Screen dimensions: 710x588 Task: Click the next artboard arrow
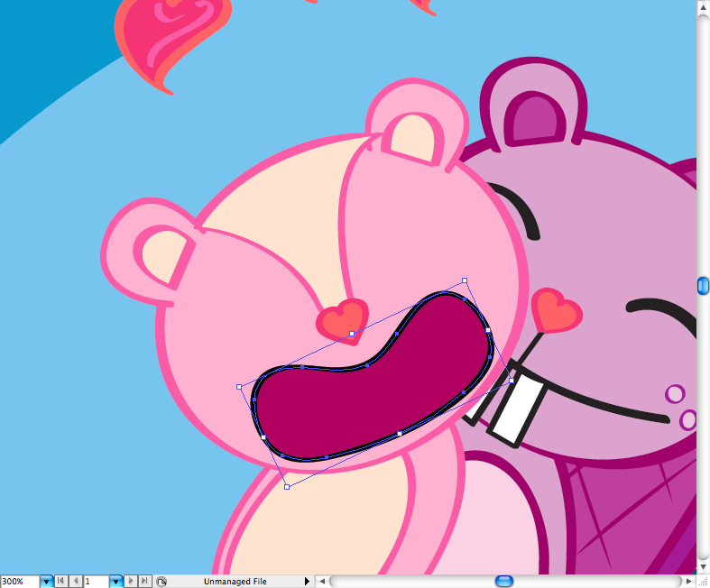point(131,582)
